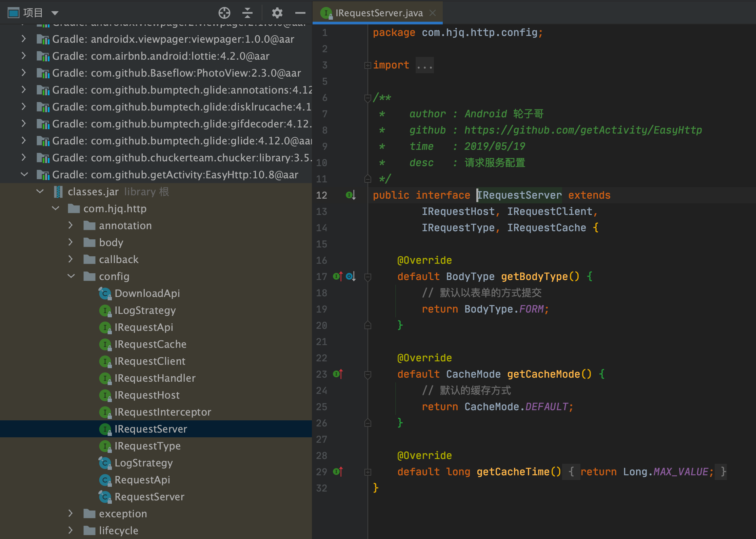Collapse the config package folder
The width and height of the screenshot is (756, 539).
click(71, 276)
